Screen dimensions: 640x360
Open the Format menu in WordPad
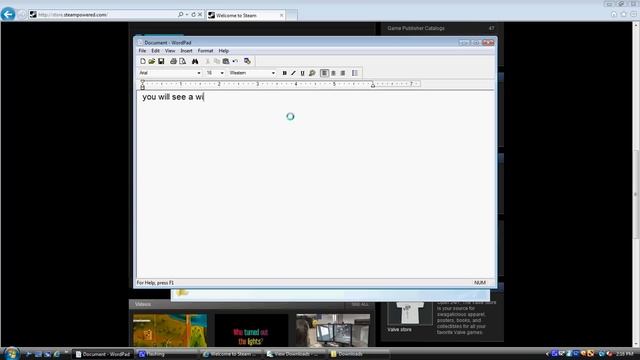(205, 51)
